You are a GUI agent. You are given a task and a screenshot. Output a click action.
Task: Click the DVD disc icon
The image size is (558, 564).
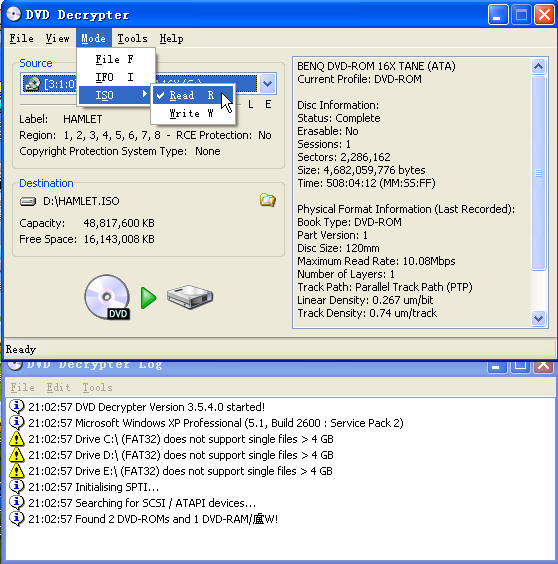107,297
